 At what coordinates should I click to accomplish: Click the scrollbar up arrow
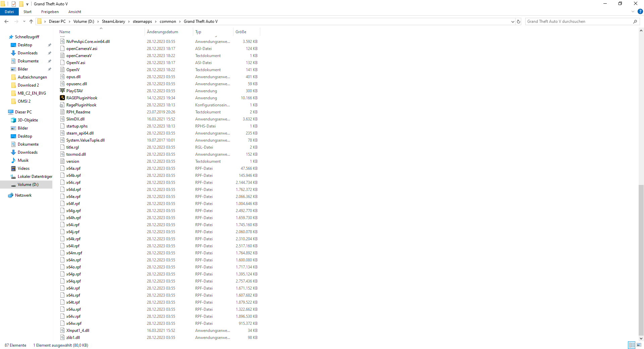pyautogui.click(x=641, y=31)
